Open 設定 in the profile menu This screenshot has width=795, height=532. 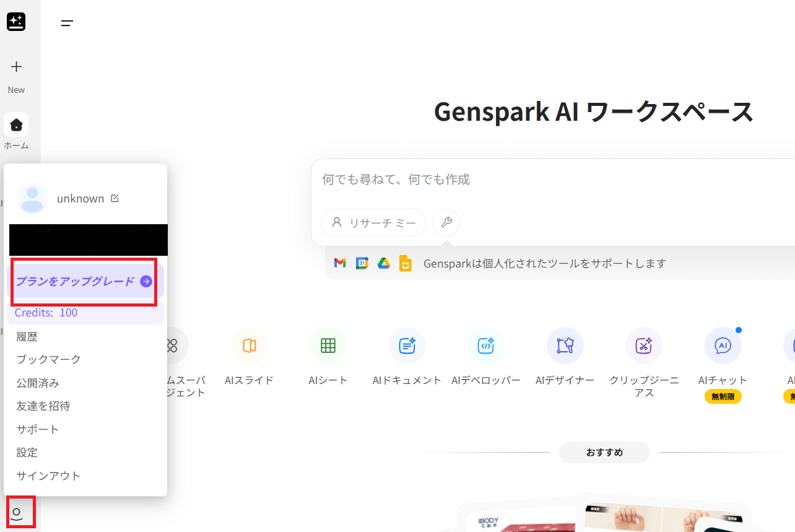(27, 452)
